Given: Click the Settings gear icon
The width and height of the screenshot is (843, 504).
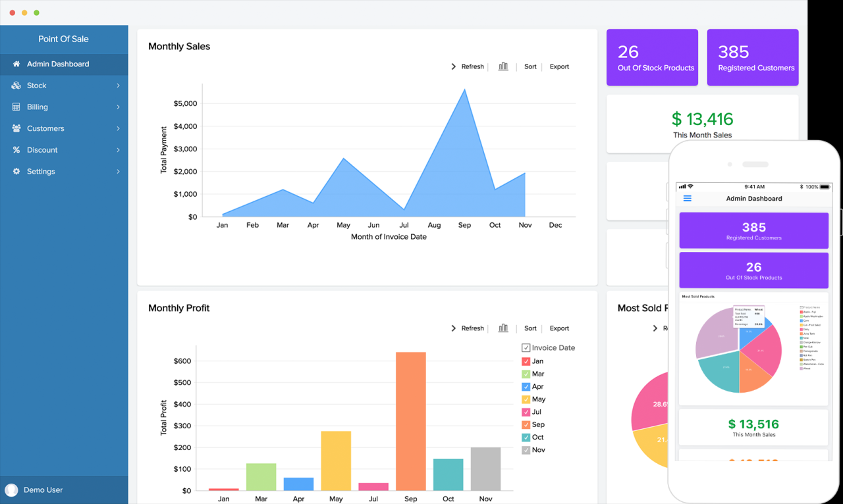Looking at the screenshot, I should (x=16, y=171).
